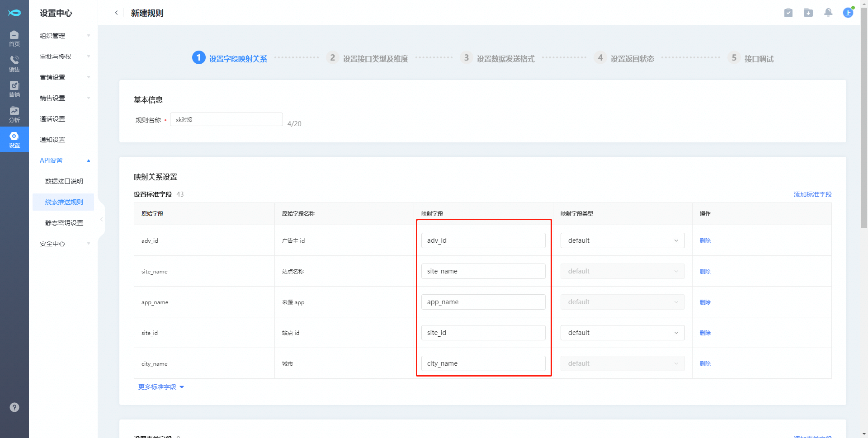Viewport: 868px width, 438px height.
Task: Go to step 4 设置返回状态
Action: [624, 58]
